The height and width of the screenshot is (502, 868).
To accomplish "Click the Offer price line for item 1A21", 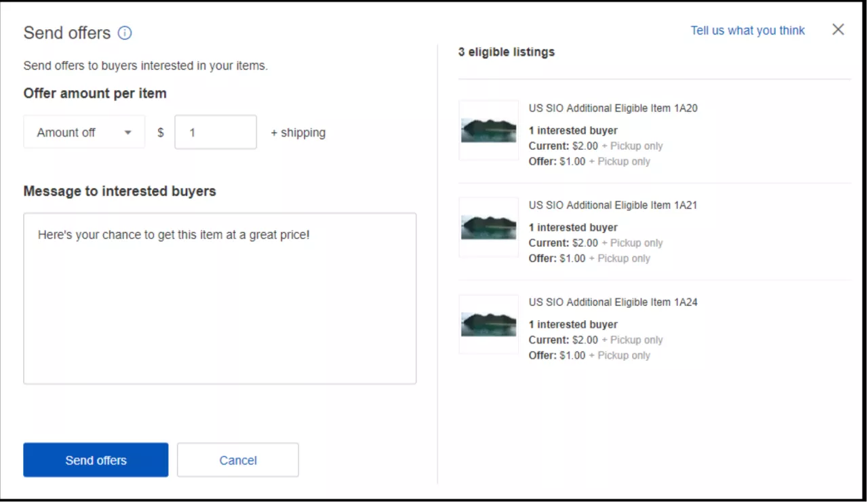I will click(x=589, y=258).
